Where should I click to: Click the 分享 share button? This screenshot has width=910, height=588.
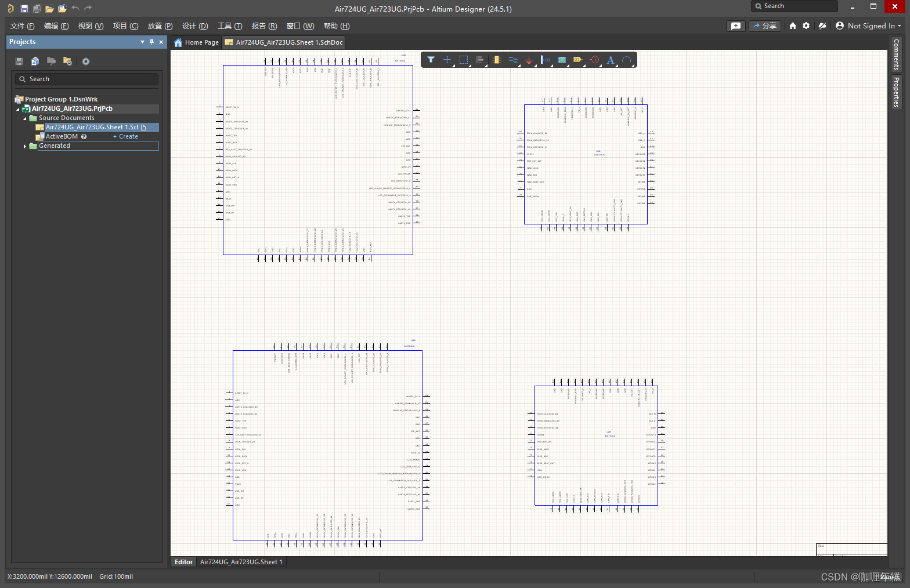click(x=765, y=26)
